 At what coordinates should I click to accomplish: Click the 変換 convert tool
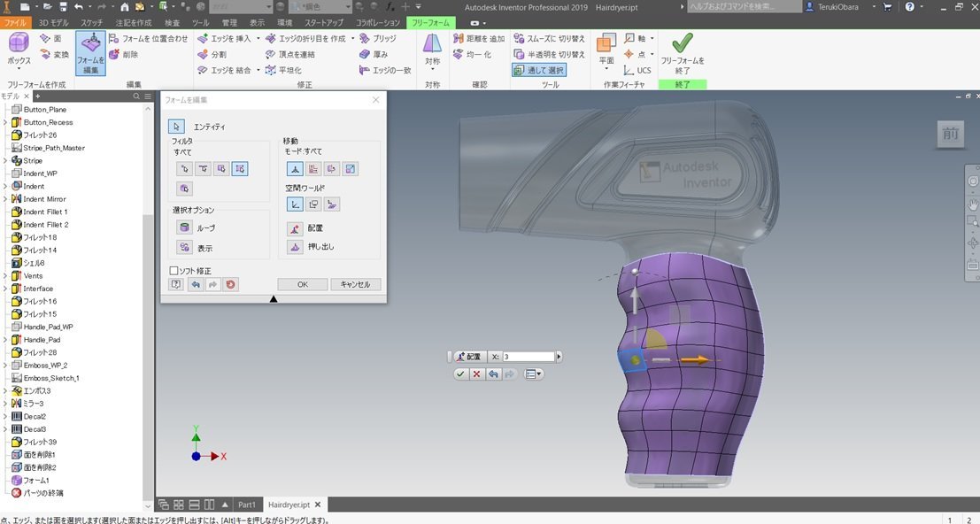[54, 54]
